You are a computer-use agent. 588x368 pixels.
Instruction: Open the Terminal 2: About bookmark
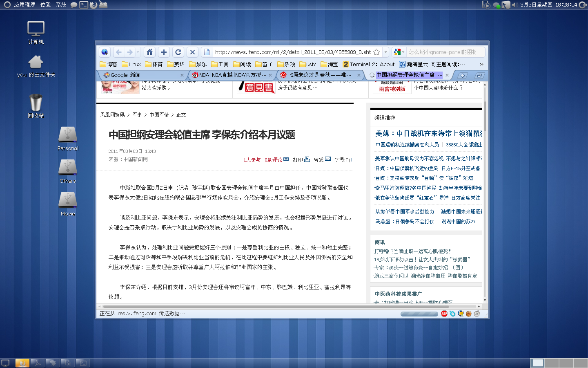pyautogui.click(x=369, y=64)
